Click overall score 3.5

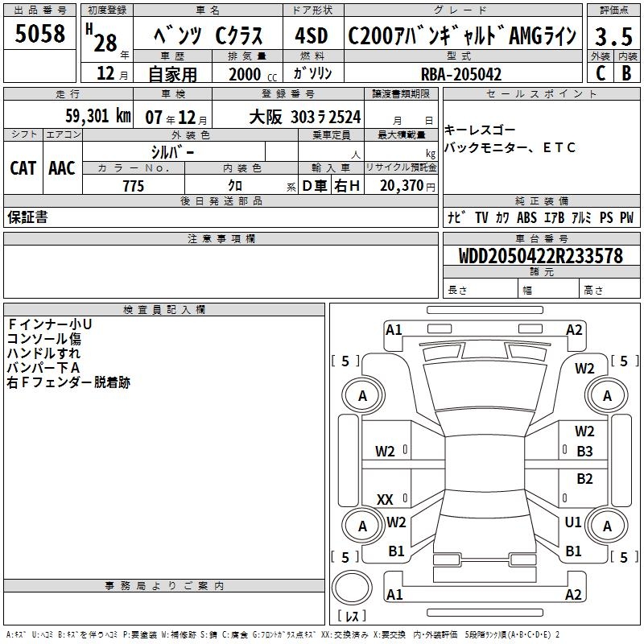pyautogui.click(x=613, y=36)
